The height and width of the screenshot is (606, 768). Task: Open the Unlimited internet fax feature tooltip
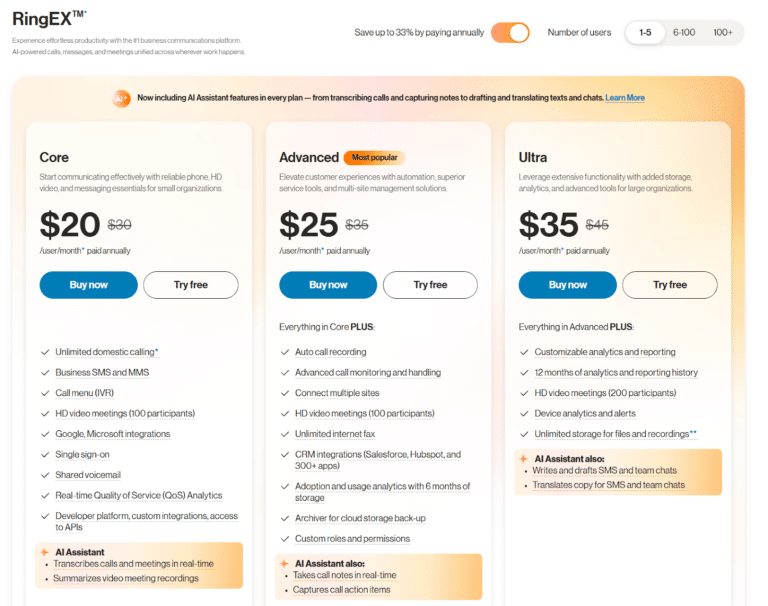point(335,434)
